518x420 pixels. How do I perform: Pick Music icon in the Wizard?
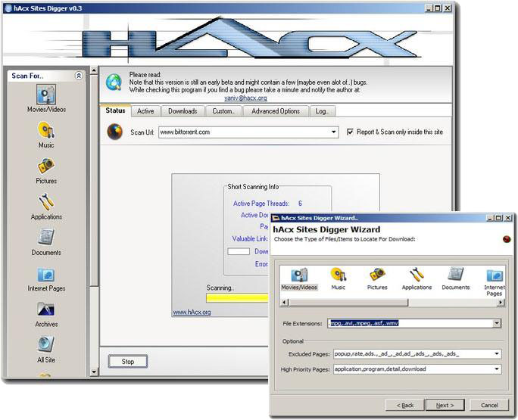339,278
